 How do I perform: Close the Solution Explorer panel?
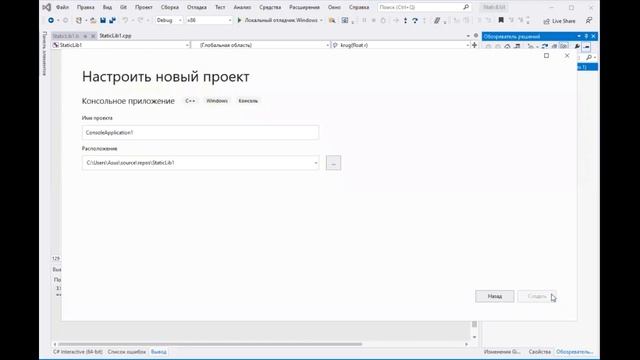[x=593, y=36]
